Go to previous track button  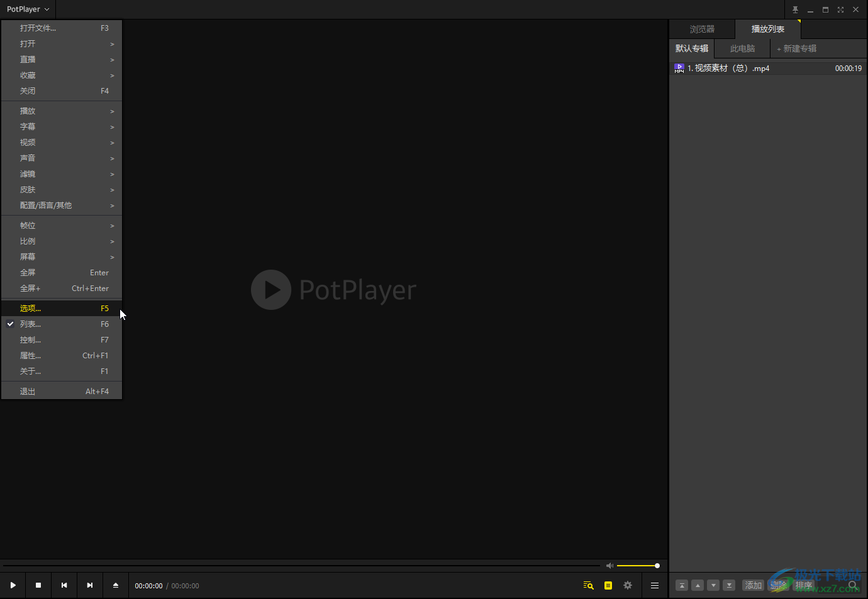point(64,585)
